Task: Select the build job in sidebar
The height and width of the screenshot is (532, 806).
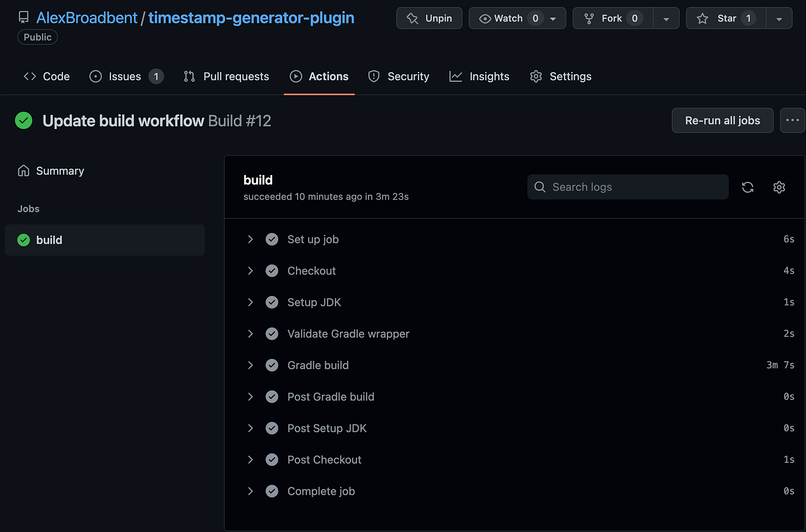Action: pos(105,240)
